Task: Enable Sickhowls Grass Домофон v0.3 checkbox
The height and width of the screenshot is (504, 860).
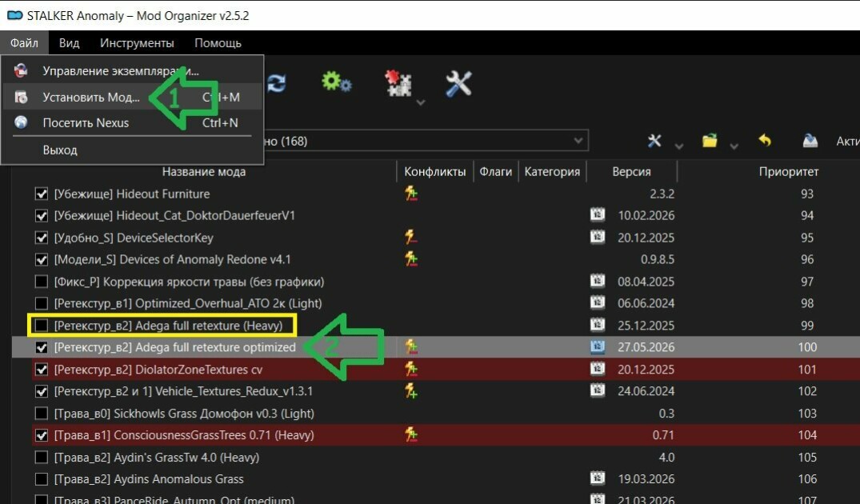Action: point(41,413)
